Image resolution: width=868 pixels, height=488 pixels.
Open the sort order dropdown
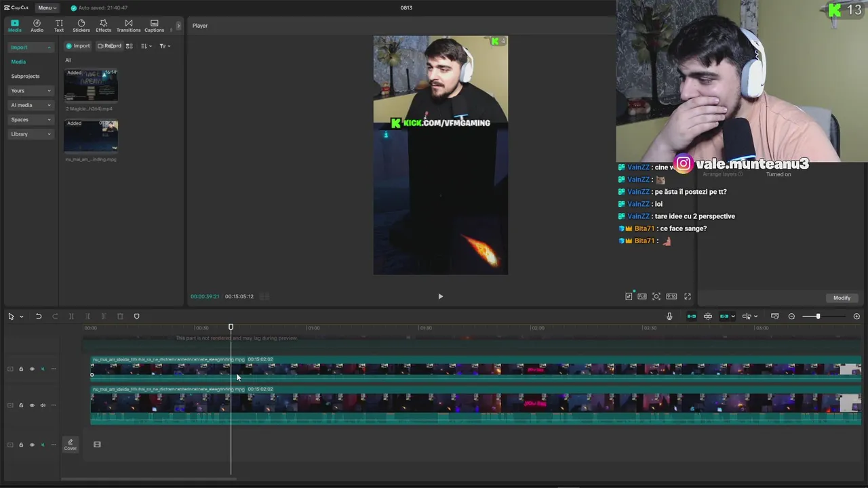pyautogui.click(x=146, y=46)
